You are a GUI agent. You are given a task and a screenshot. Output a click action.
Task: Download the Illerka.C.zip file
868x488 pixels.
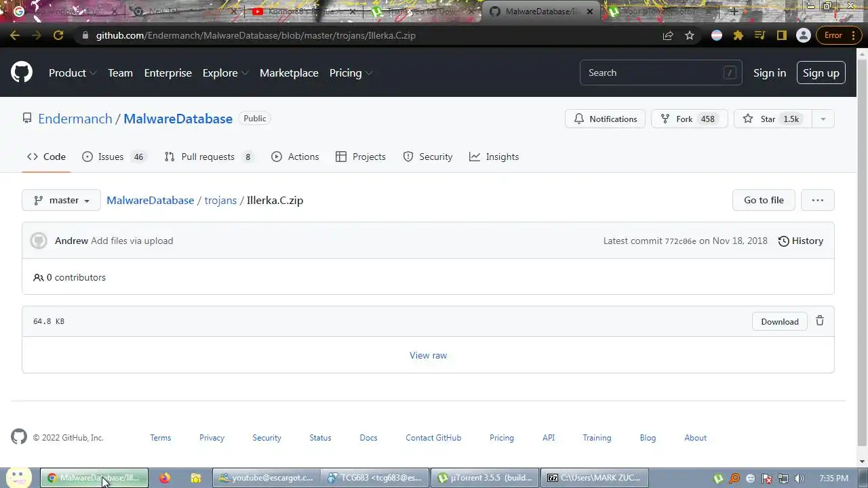(x=780, y=321)
